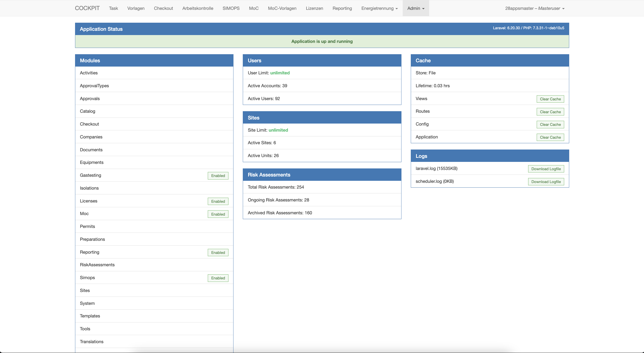
Task: Go to the Task menu item
Action: pos(113,8)
